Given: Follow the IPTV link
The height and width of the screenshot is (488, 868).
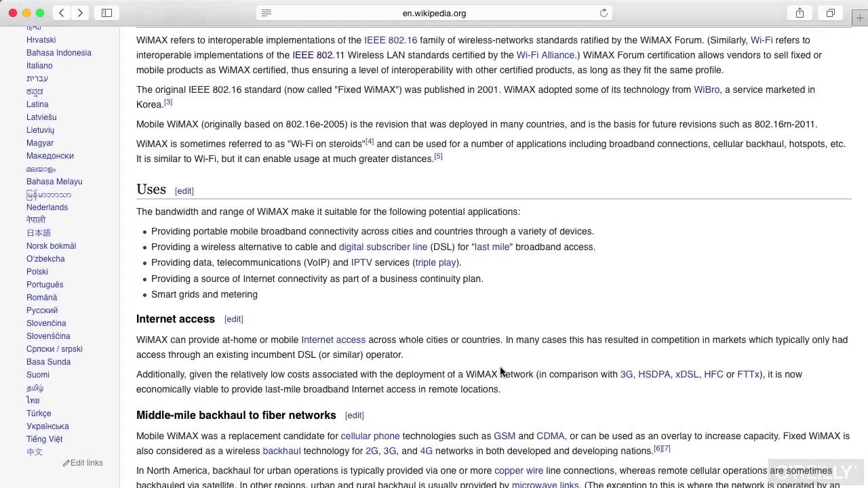Looking at the screenshot, I should (x=361, y=262).
